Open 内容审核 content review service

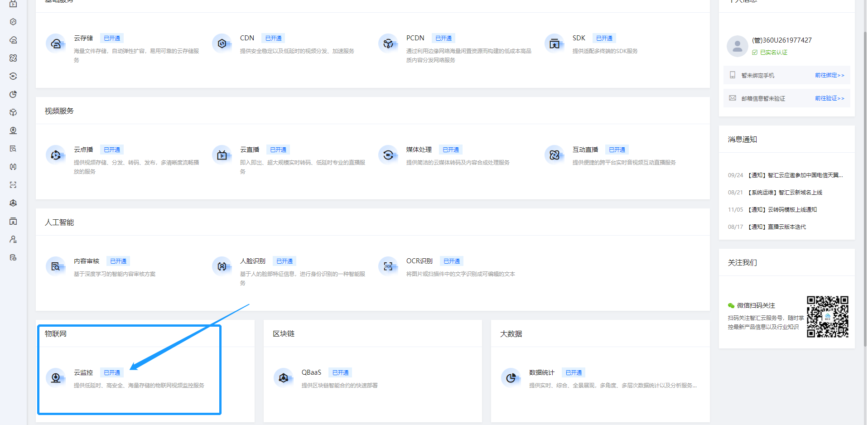point(87,261)
